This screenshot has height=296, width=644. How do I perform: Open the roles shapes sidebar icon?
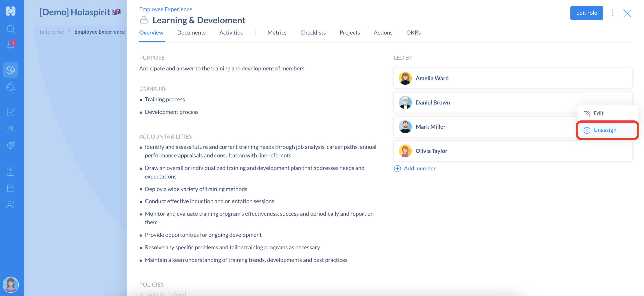click(11, 87)
